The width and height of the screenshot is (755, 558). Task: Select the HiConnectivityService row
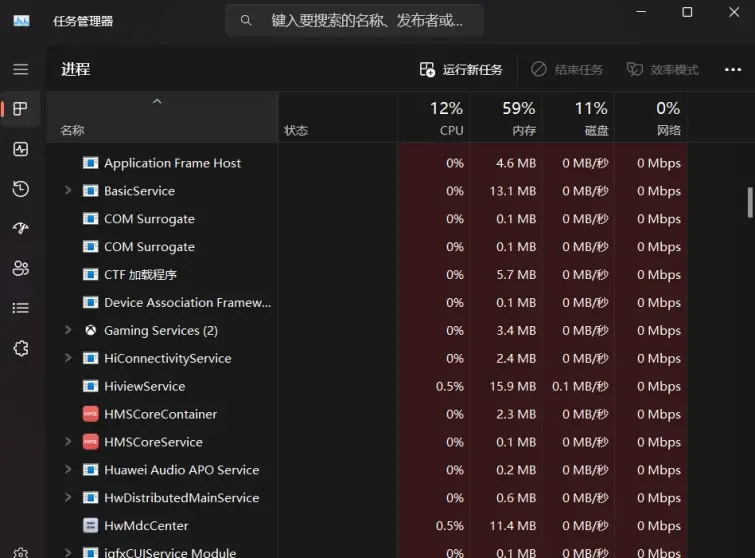pyautogui.click(x=366, y=358)
